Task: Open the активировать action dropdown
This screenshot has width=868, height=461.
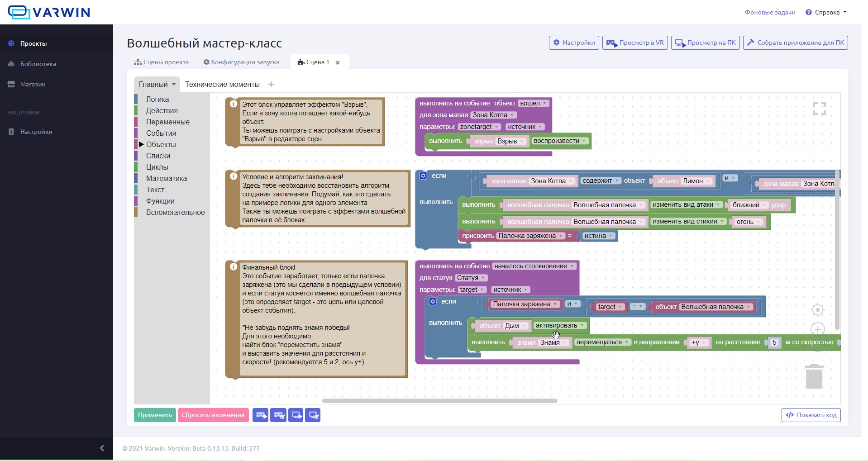Action: click(x=560, y=325)
